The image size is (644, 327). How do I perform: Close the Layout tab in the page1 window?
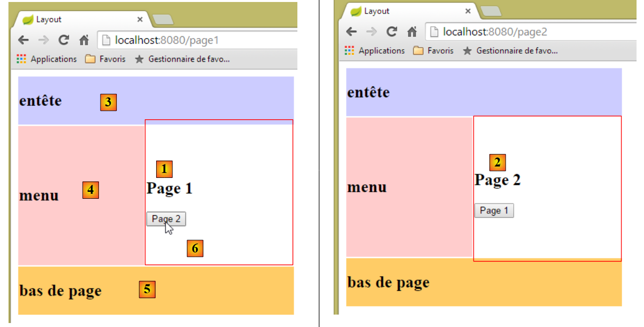tap(140, 19)
